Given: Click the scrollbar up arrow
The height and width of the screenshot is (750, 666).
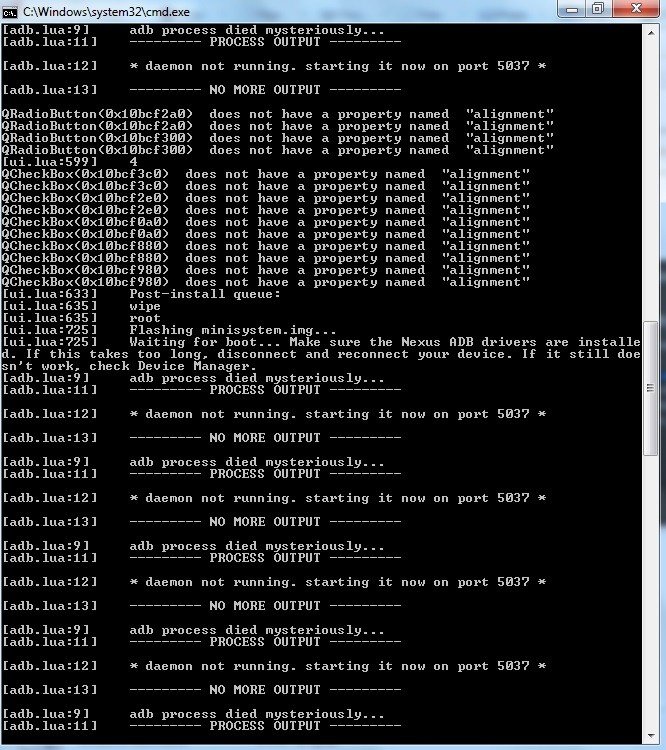Looking at the screenshot, I should [651, 33].
